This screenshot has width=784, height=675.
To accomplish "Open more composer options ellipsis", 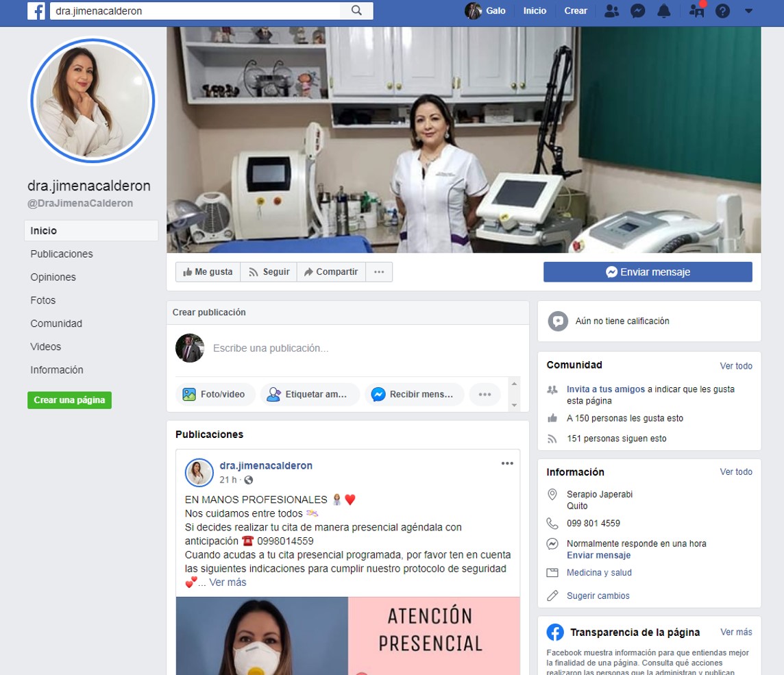I will [485, 394].
